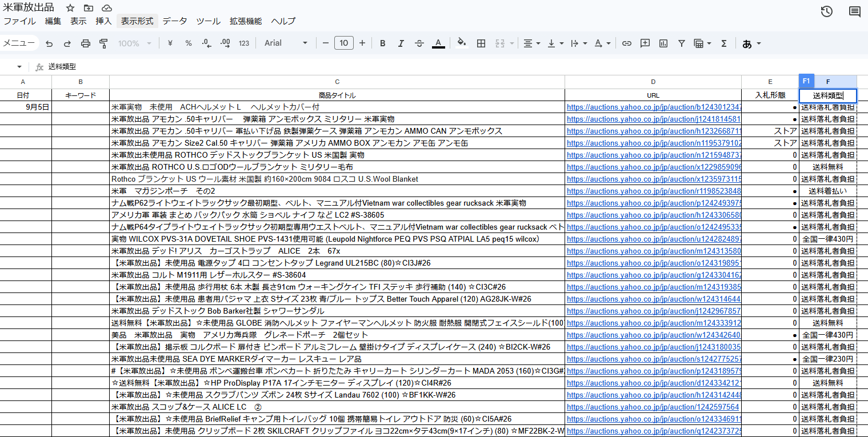Toggle bold formatting
The image size is (868, 437).
tap(383, 43)
